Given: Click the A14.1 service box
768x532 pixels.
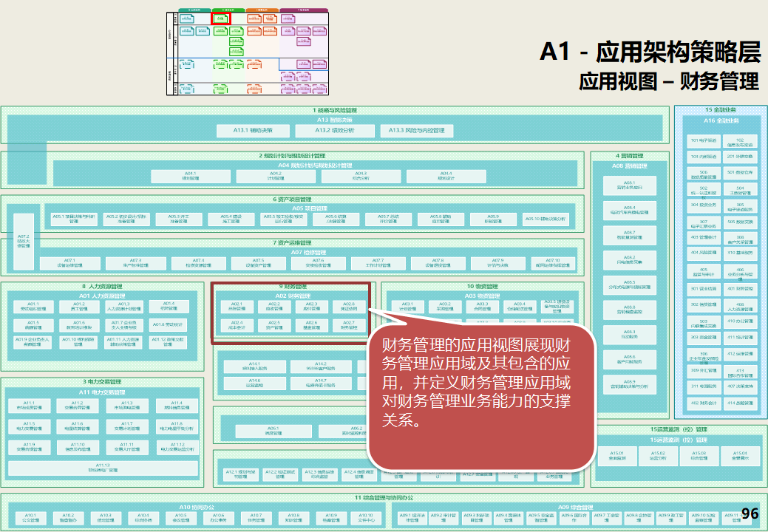Looking at the screenshot, I should click(255, 366).
